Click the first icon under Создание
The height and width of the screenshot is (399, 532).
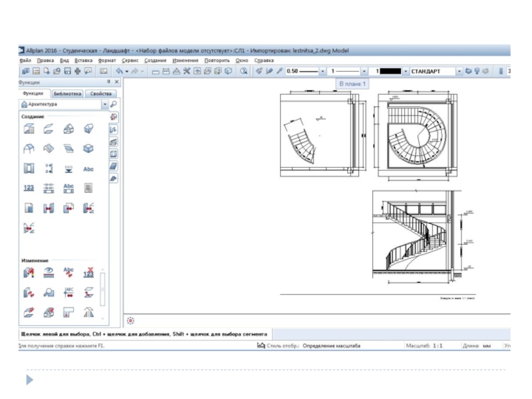point(29,129)
